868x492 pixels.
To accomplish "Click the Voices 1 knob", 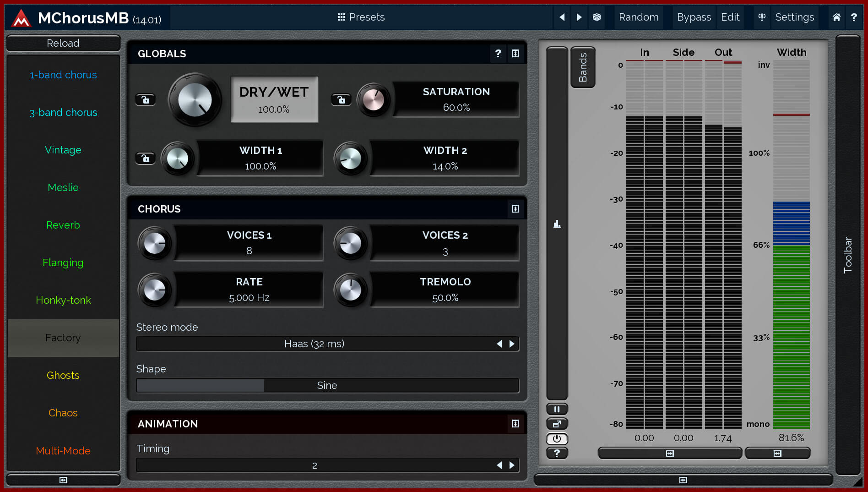I will click(155, 243).
